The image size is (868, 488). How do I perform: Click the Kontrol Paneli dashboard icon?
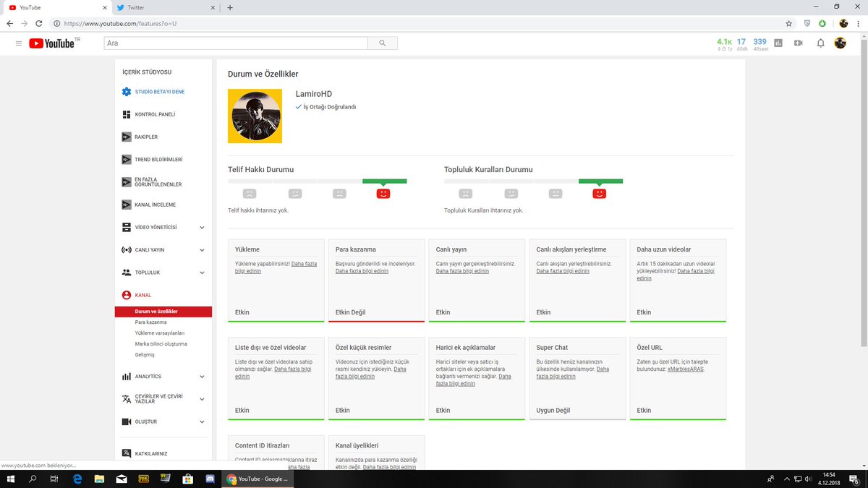[127, 114]
